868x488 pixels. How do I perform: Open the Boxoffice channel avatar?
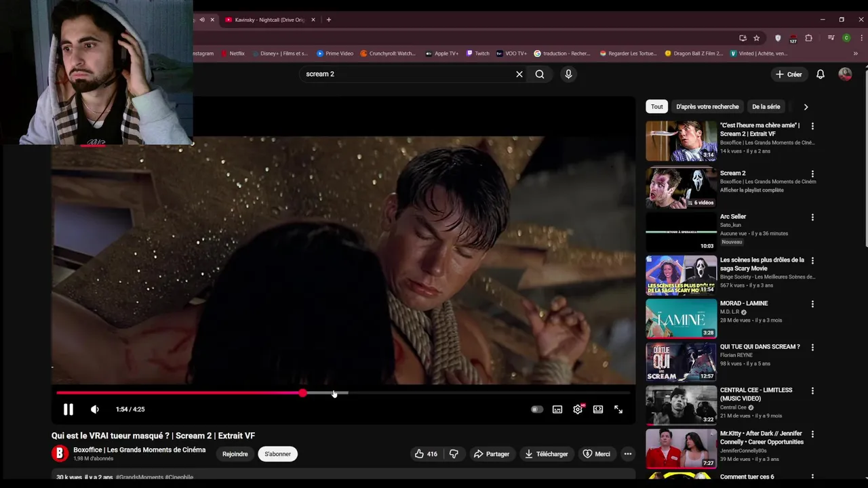[60, 453]
